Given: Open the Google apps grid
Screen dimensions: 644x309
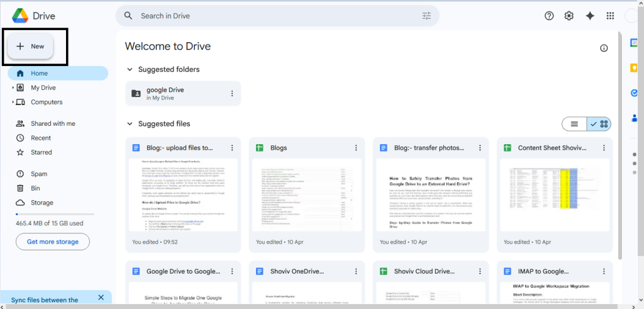Looking at the screenshot, I should (610, 16).
